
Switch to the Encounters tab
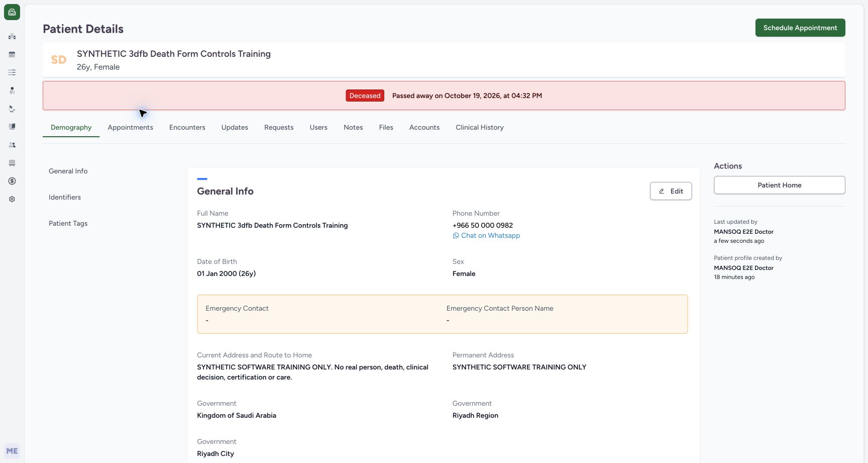[x=187, y=127]
